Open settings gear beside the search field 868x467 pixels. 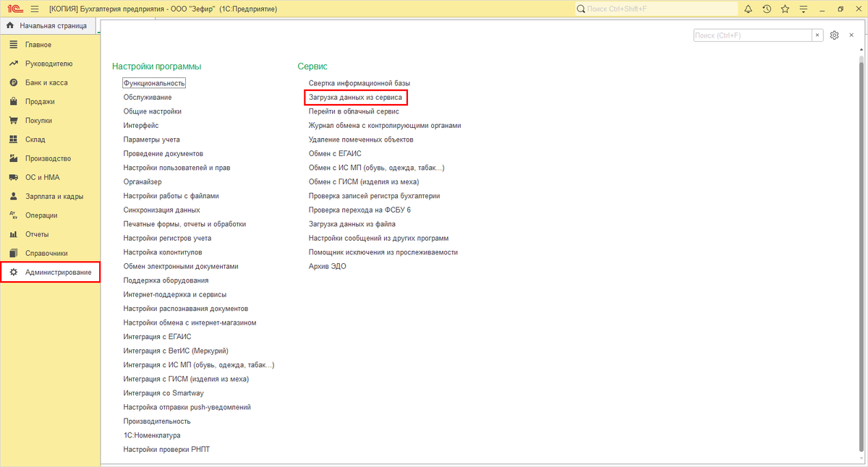[x=834, y=35]
